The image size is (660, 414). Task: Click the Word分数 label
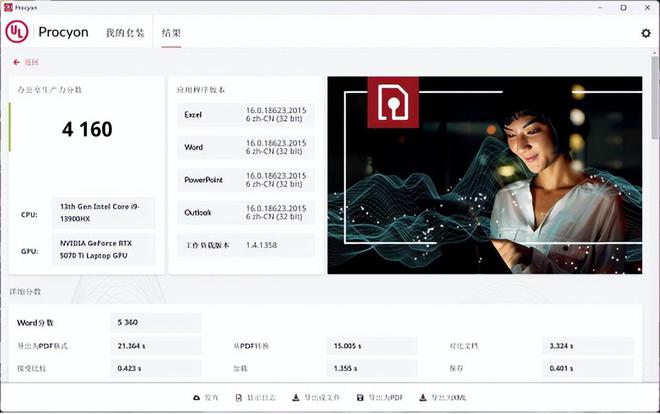point(35,323)
